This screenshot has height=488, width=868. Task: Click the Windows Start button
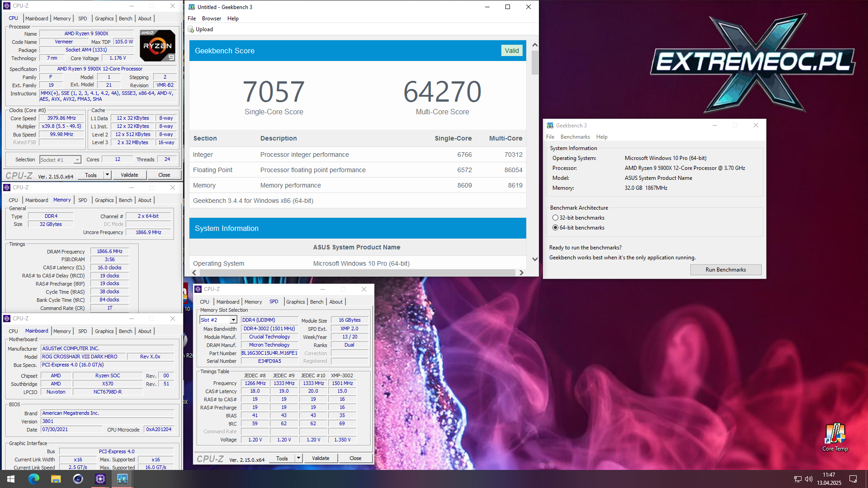[11, 479]
